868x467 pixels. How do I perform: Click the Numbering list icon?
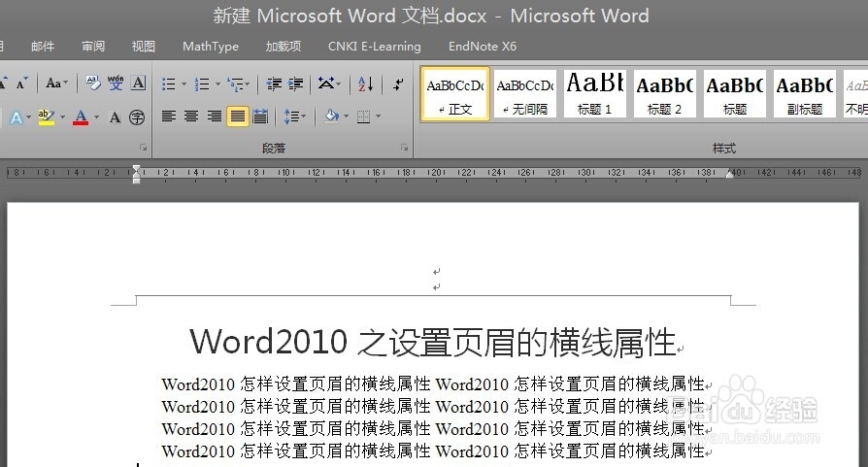[x=202, y=84]
